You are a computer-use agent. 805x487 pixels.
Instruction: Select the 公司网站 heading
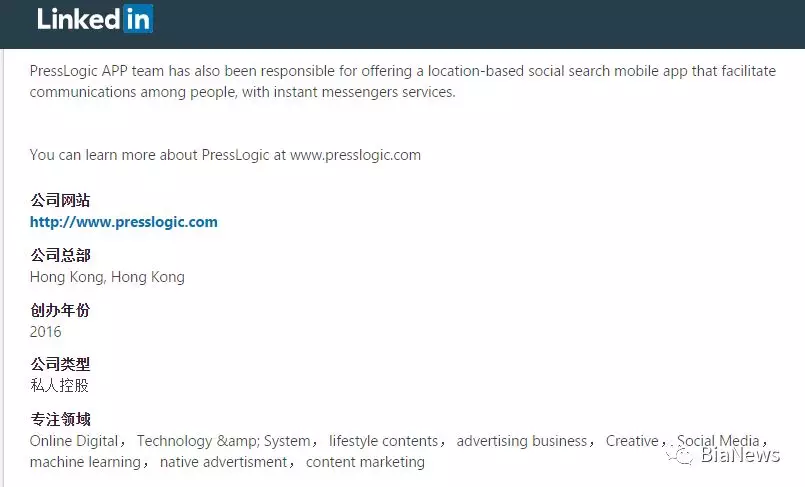[x=60, y=200]
